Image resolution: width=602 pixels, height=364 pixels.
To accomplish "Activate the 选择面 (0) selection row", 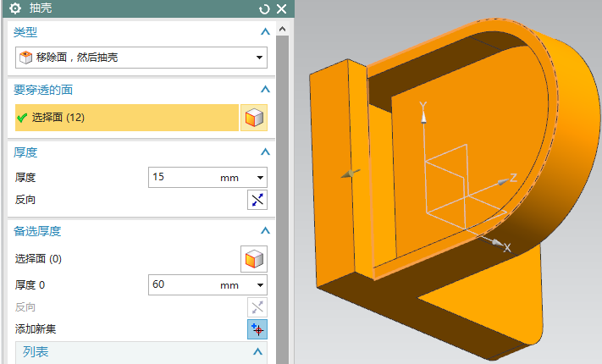I will pos(127,258).
